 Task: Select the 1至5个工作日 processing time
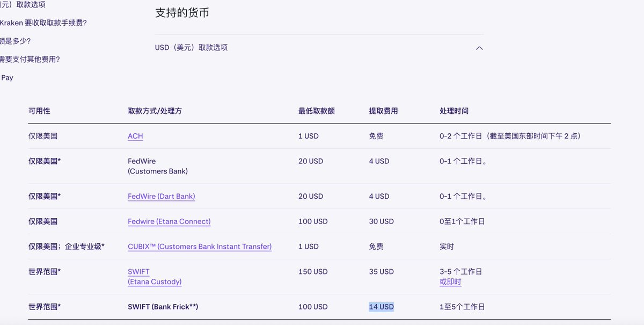coord(462,307)
